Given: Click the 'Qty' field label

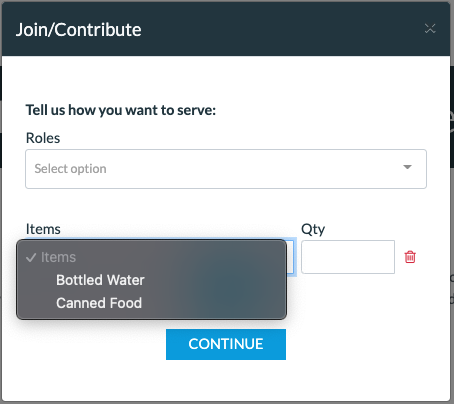Looking at the screenshot, I should point(313,229).
